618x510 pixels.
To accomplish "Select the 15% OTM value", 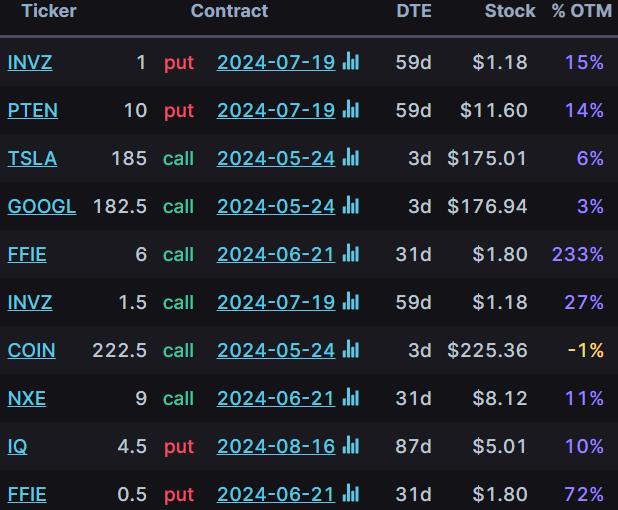I will coord(584,62).
